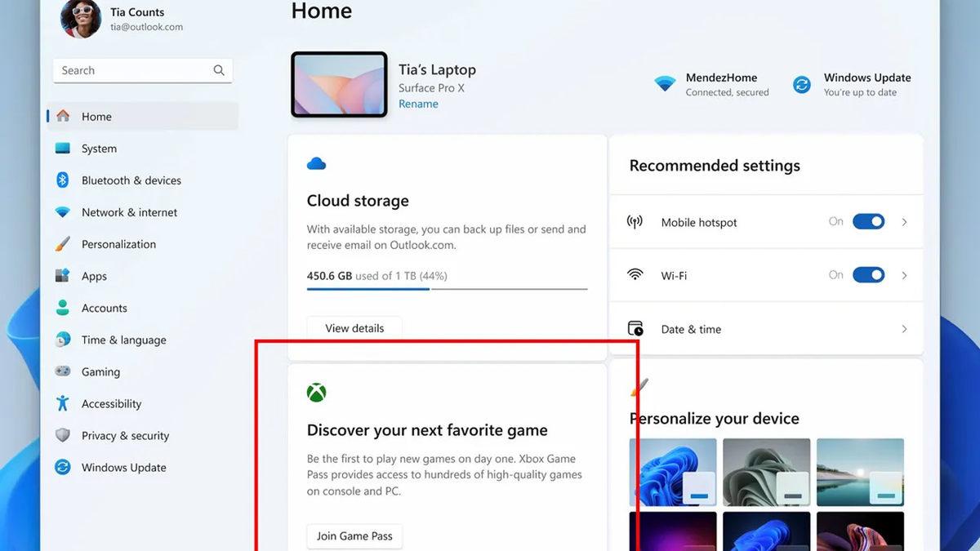Screen dimensions: 980x551
Task: Click the cloud icon above Cloud storage
Action: tap(317, 162)
